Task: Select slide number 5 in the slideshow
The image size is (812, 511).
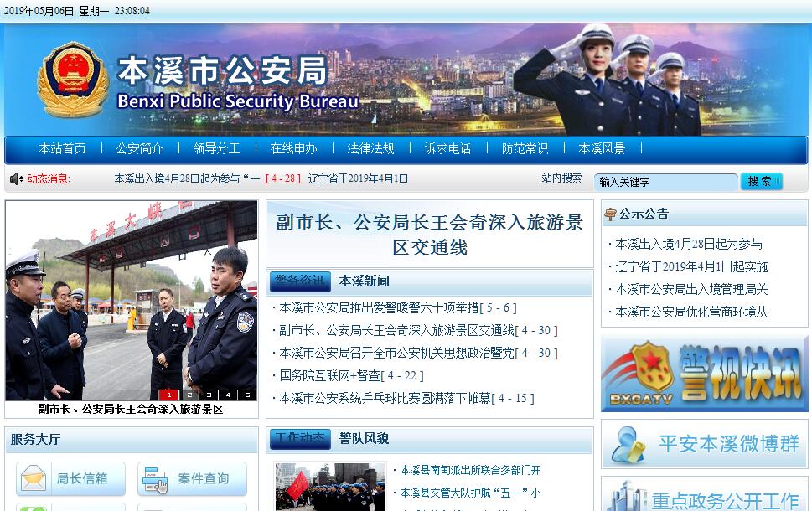Action: pos(247,395)
